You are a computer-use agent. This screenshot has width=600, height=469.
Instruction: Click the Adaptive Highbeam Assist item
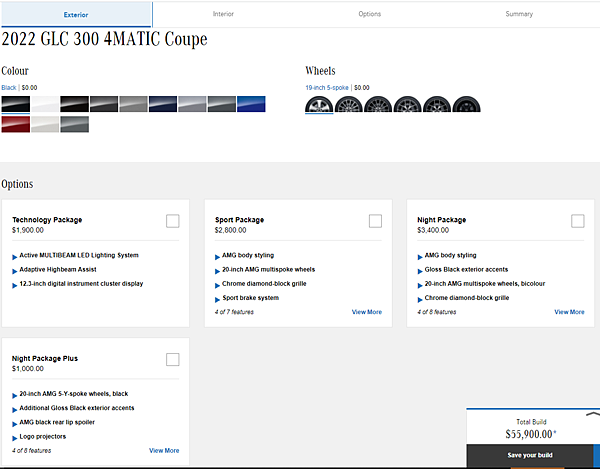pyautogui.click(x=58, y=269)
